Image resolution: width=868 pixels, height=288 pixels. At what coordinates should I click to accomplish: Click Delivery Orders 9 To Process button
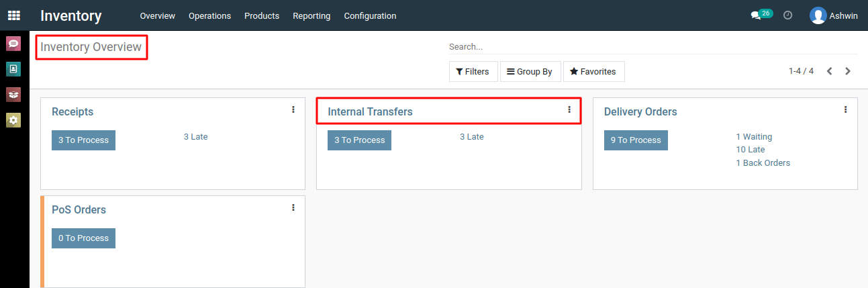(636, 140)
